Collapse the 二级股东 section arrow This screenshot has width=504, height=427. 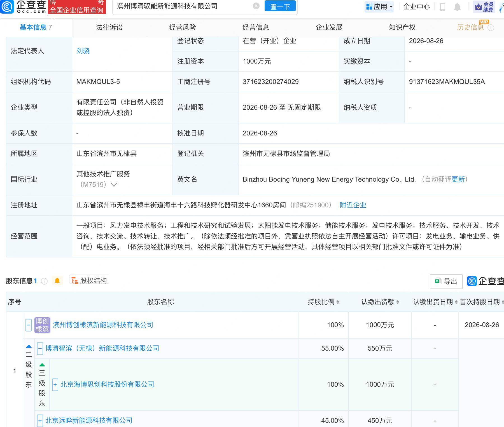(29, 346)
